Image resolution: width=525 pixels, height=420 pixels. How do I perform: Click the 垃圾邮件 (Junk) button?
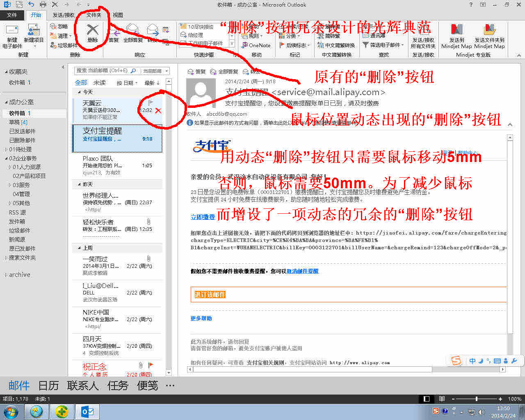pyautogui.click(x=64, y=46)
